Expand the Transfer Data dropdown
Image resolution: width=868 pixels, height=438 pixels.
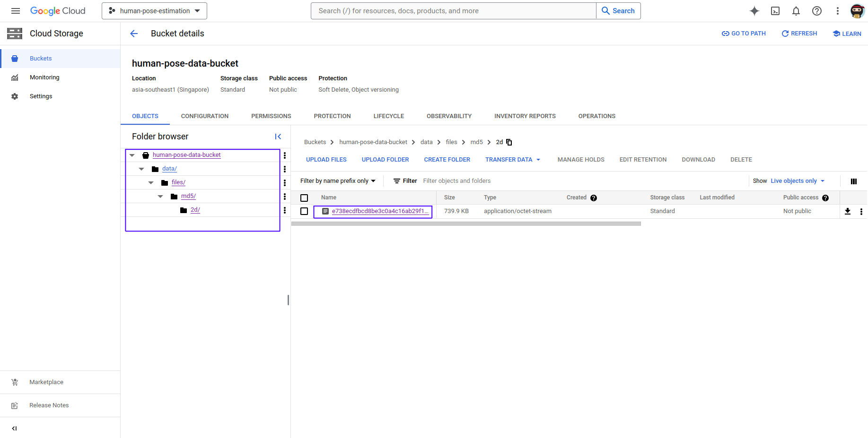pyautogui.click(x=513, y=160)
